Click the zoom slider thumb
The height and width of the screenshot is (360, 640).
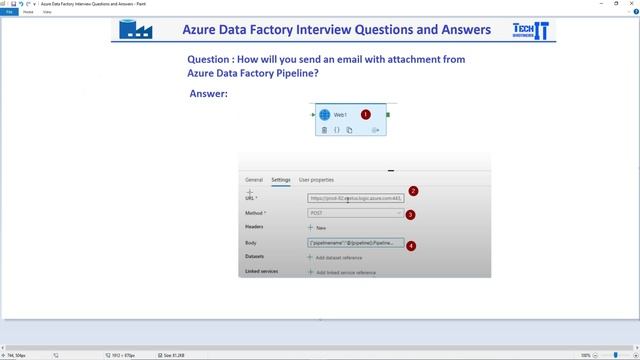616,356
